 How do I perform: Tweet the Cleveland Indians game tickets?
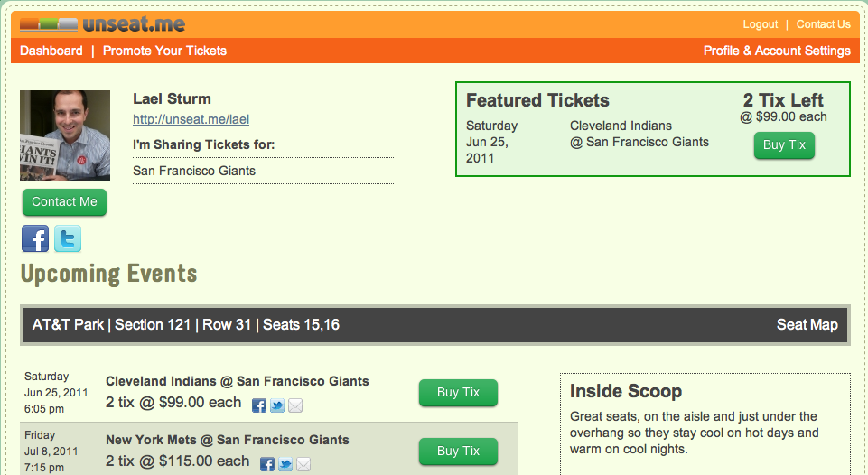coord(277,405)
